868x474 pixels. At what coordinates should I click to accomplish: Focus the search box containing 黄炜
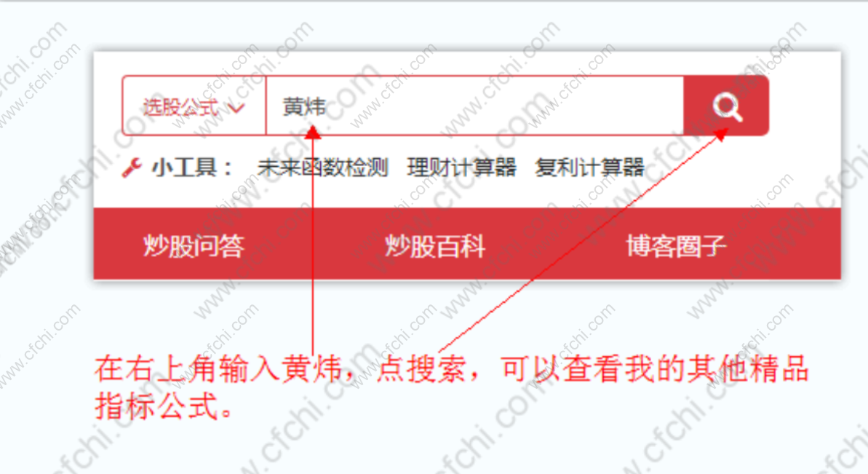point(475,106)
